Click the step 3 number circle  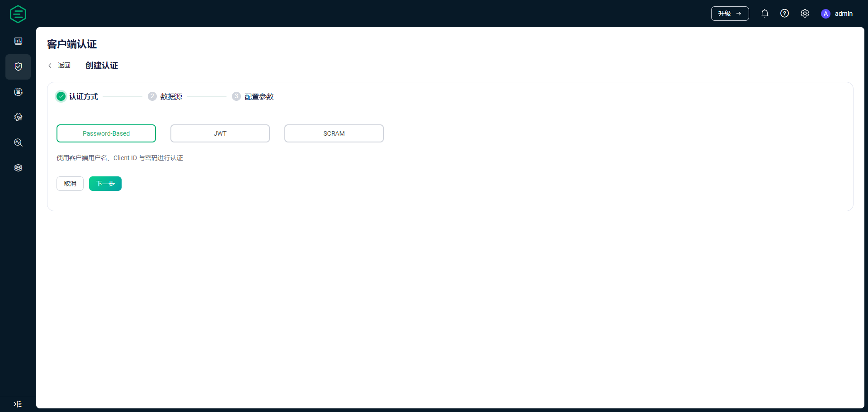click(x=236, y=96)
